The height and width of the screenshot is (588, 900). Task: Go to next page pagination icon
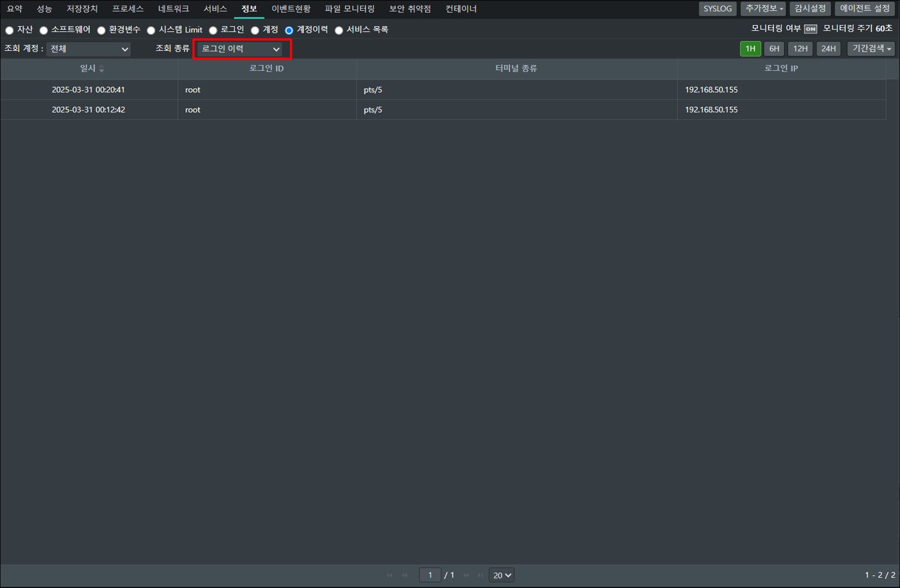coord(466,575)
